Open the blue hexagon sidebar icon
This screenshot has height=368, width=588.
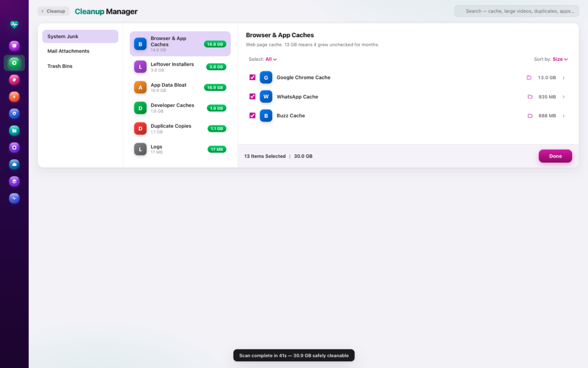click(x=14, y=114)
